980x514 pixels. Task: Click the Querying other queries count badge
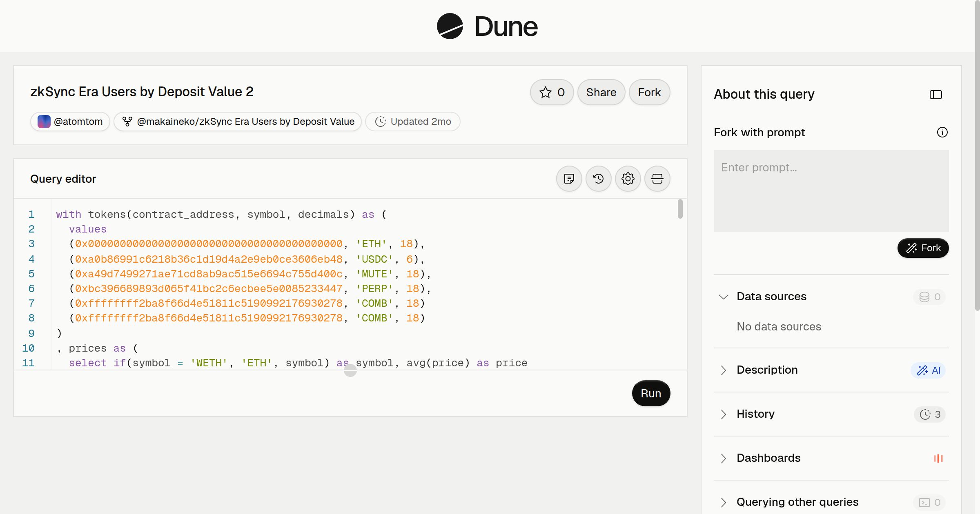pyautogui.click(x=930, y=503)
